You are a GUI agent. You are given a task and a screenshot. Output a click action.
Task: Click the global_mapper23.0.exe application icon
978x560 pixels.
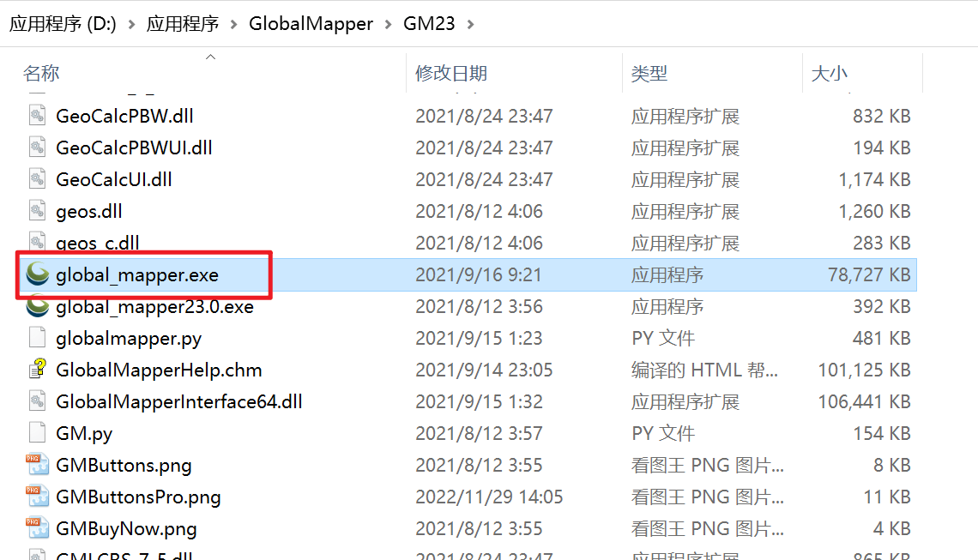click(x=38, y=305)
